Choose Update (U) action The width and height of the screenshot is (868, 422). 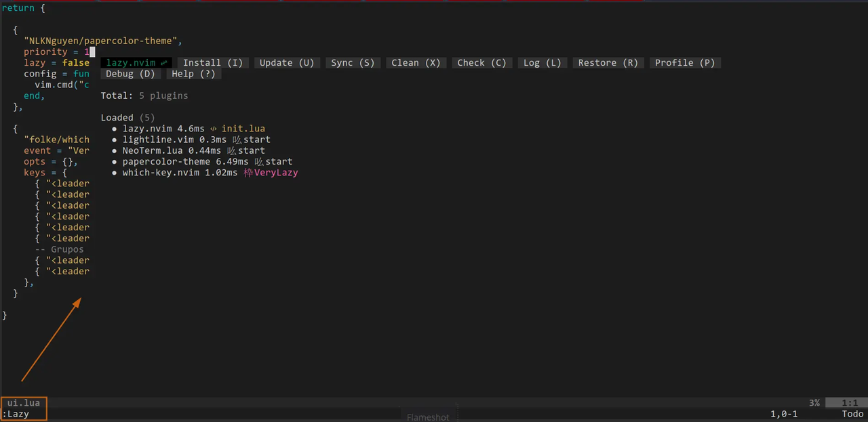pyautogui.click(x=287, y=62)
